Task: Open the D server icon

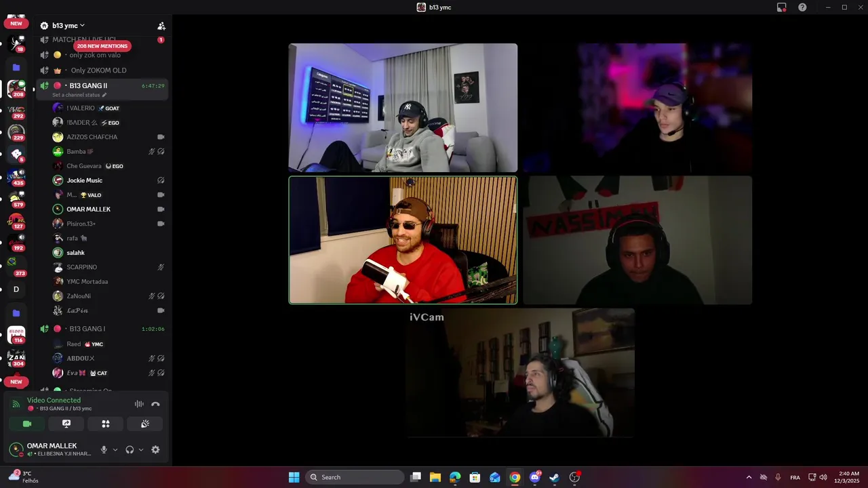Action: point(16,289)
